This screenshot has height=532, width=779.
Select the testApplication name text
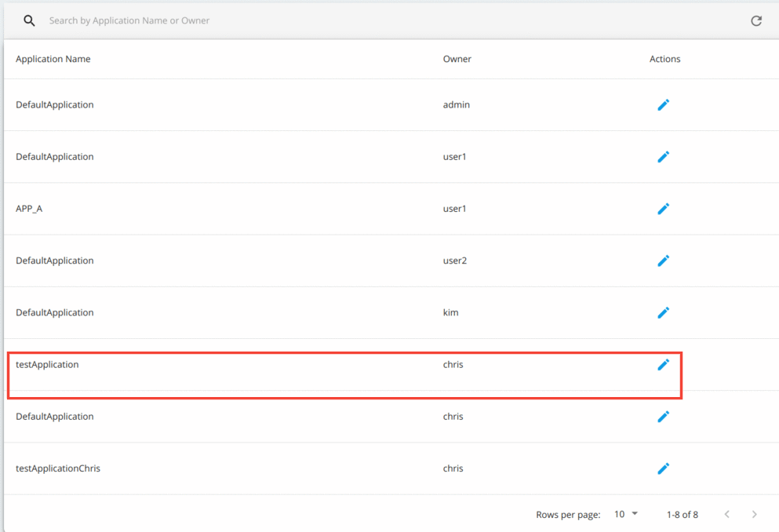pyautogui.click(x=47, y=364)
